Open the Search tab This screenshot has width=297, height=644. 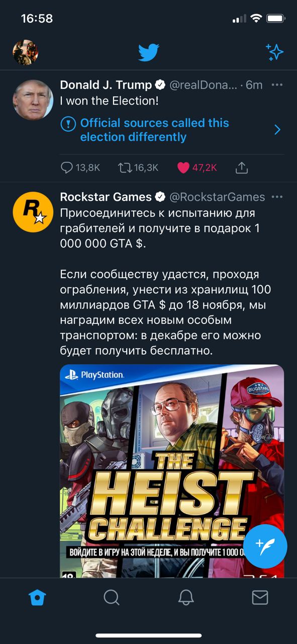coord(112,597)
